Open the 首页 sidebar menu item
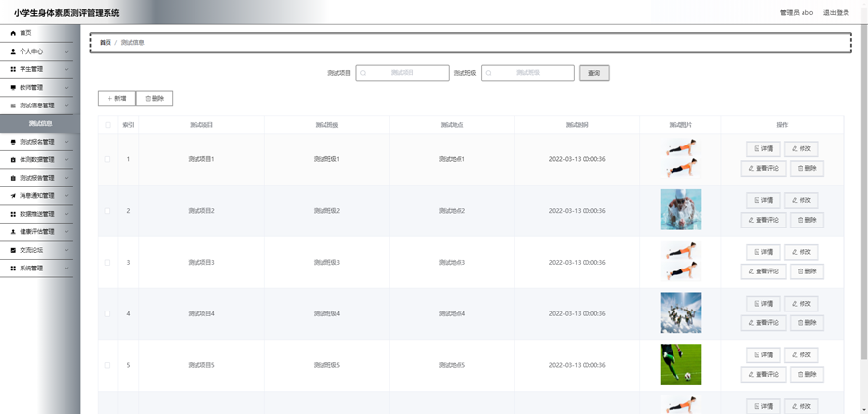This screenshot has width=868, height=414. 36,33
